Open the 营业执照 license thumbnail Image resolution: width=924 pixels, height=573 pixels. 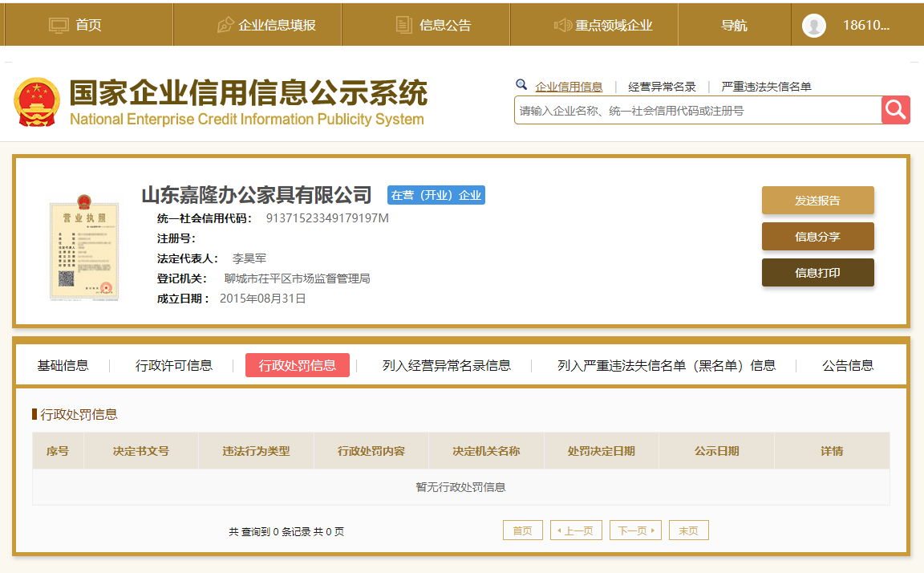click(x=84, y=247)
